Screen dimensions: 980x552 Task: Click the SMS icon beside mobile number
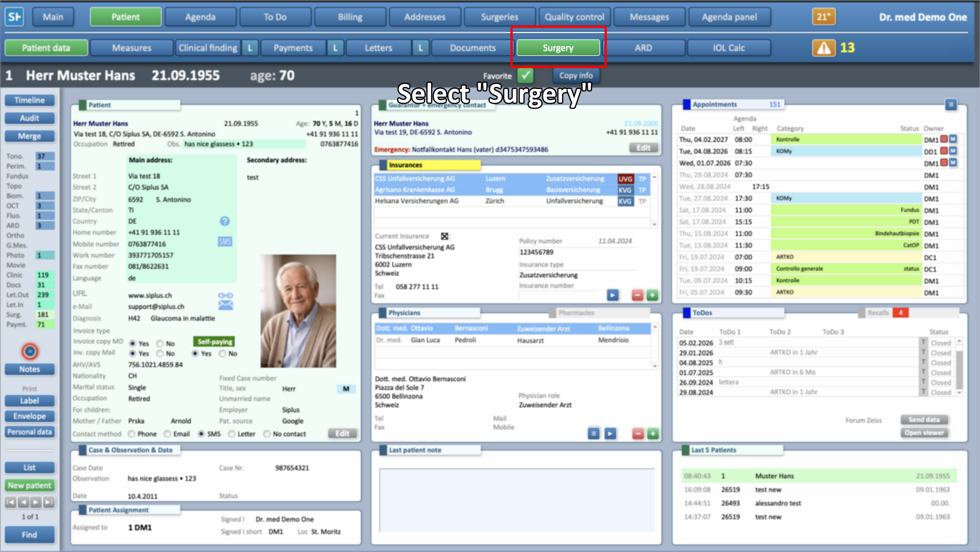tap(224, 241)
